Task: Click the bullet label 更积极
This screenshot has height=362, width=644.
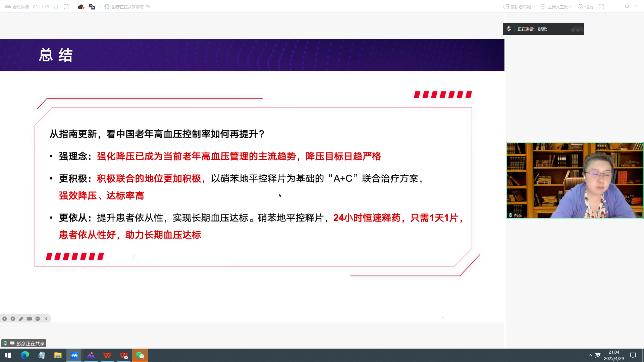Action: point(73,179)
